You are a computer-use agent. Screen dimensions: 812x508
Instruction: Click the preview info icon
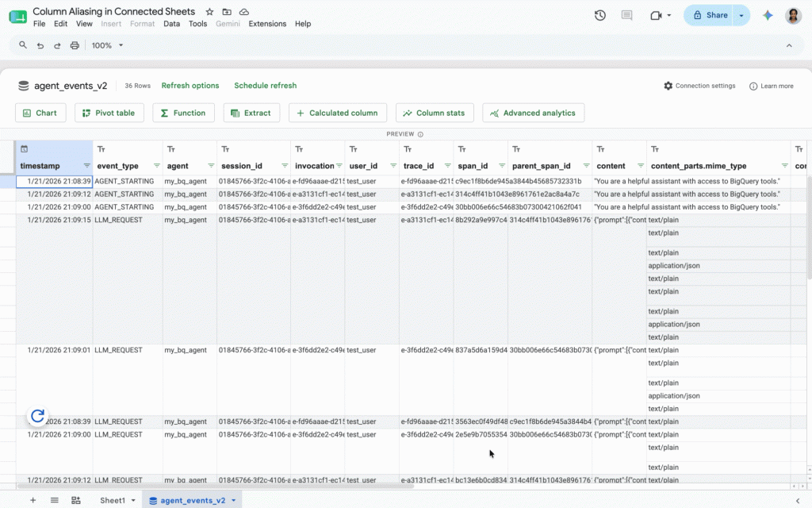coord(420,134)
